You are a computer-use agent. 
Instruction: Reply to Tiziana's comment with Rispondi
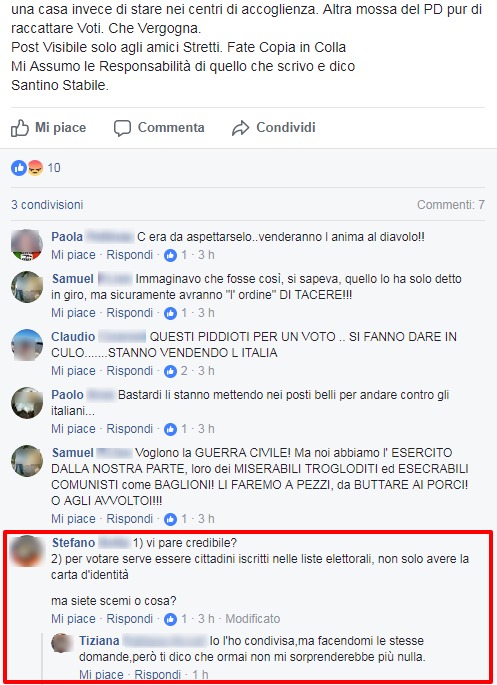[x=158, y=675]
